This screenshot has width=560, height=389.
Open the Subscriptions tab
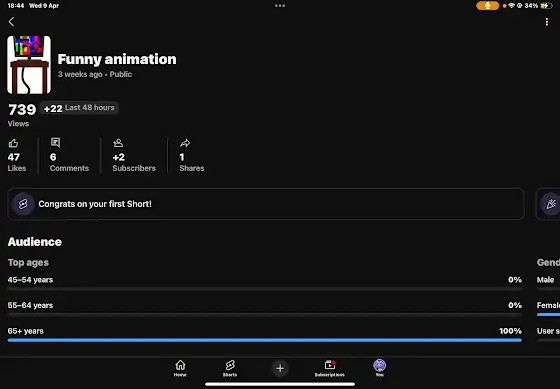330,368
